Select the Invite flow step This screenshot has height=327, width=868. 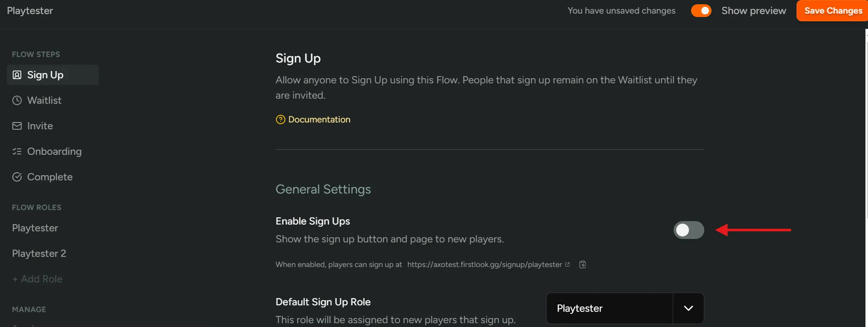[40, 125]
